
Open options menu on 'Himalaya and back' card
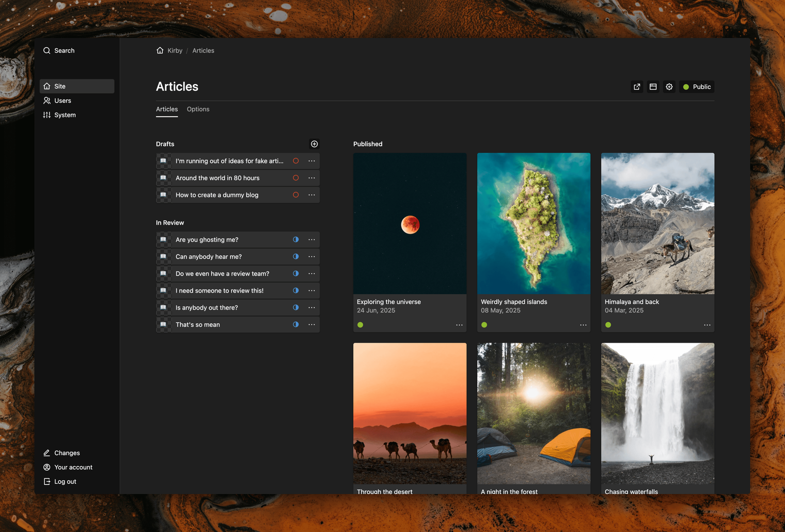707,325
